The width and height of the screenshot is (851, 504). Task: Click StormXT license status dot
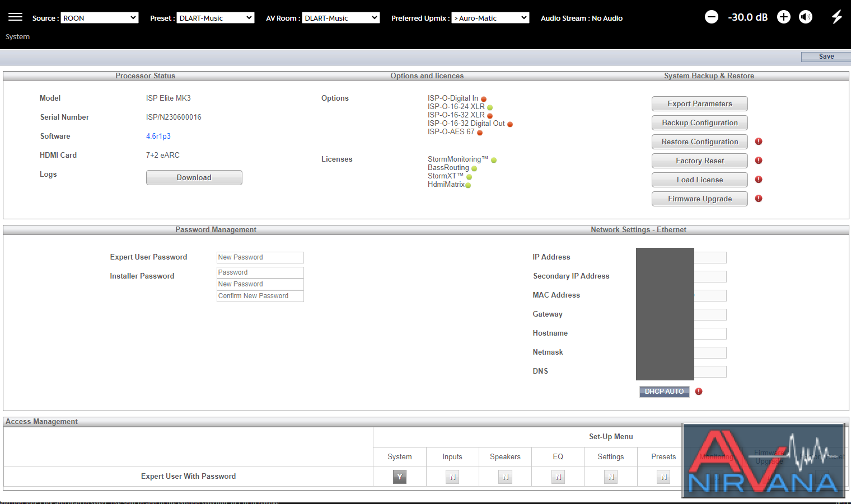[x=469, y=177]
